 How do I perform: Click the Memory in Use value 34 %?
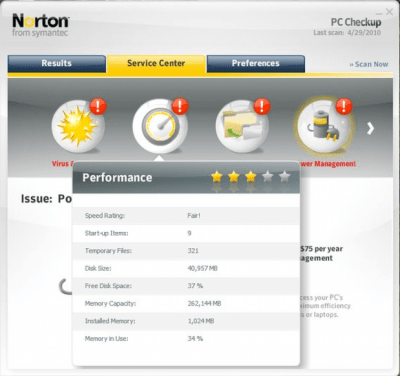(195, 339)
